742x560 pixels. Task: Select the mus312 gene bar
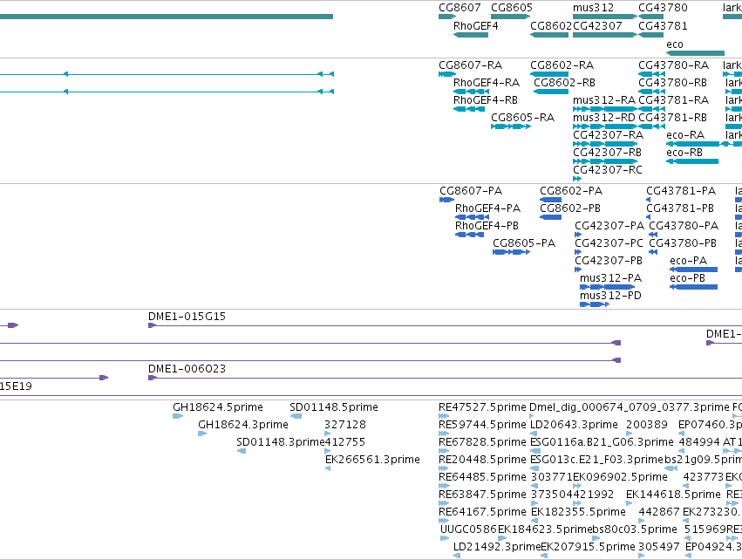[605, 17]
